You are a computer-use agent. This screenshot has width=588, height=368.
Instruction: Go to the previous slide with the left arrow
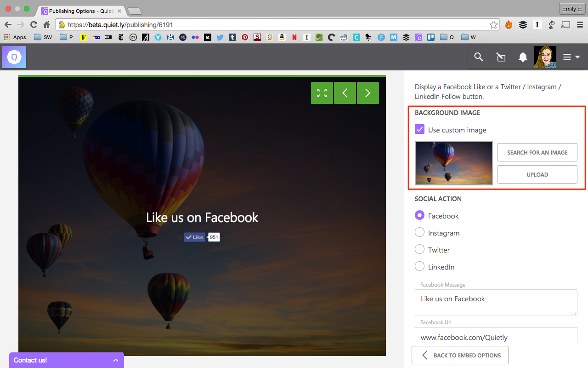point(345,93)
